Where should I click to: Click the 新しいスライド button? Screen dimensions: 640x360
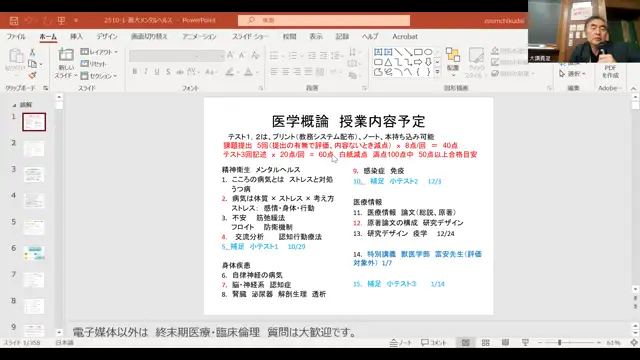coord(66,63)
